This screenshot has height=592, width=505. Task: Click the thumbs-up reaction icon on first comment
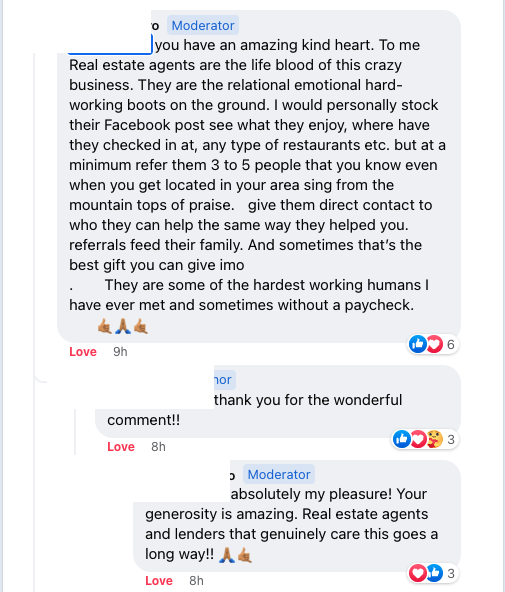[x=418, y=344]
